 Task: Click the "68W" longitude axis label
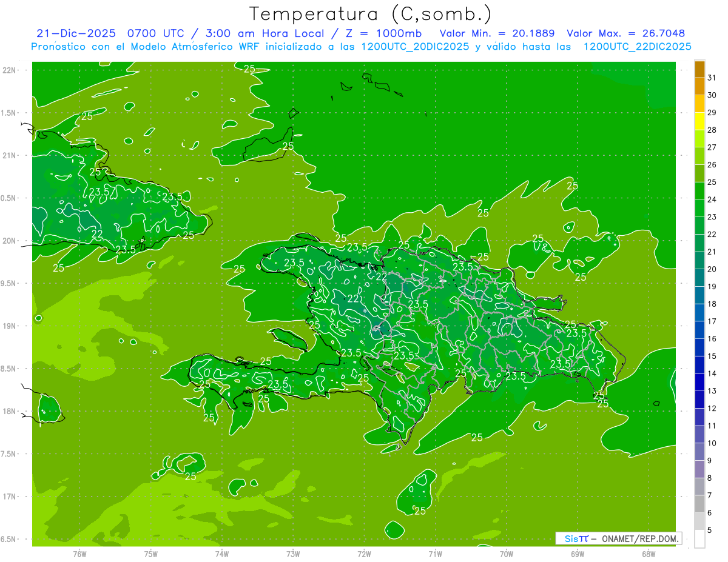pos(649,554)
